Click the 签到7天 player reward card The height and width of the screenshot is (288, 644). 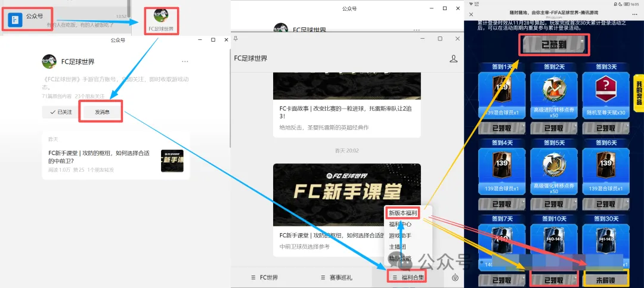click(502, 247)
